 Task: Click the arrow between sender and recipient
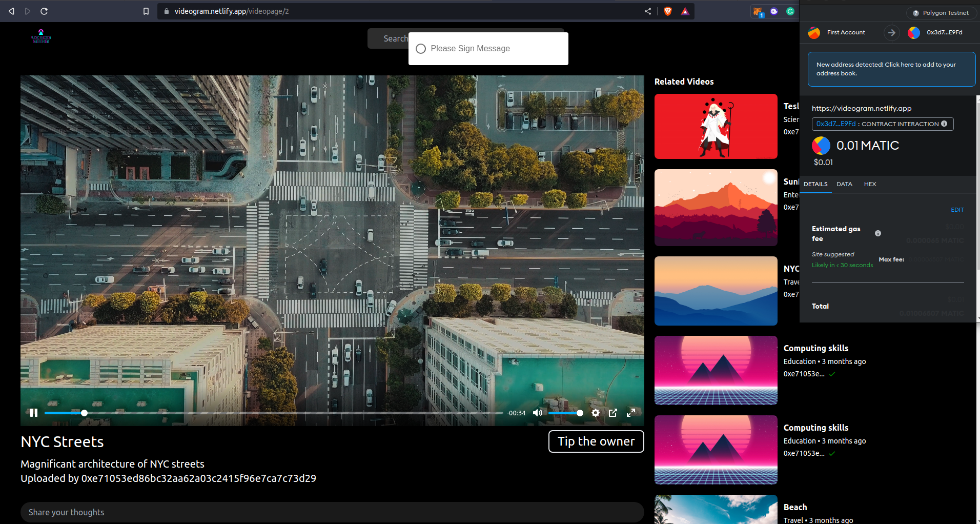[892, 32]
